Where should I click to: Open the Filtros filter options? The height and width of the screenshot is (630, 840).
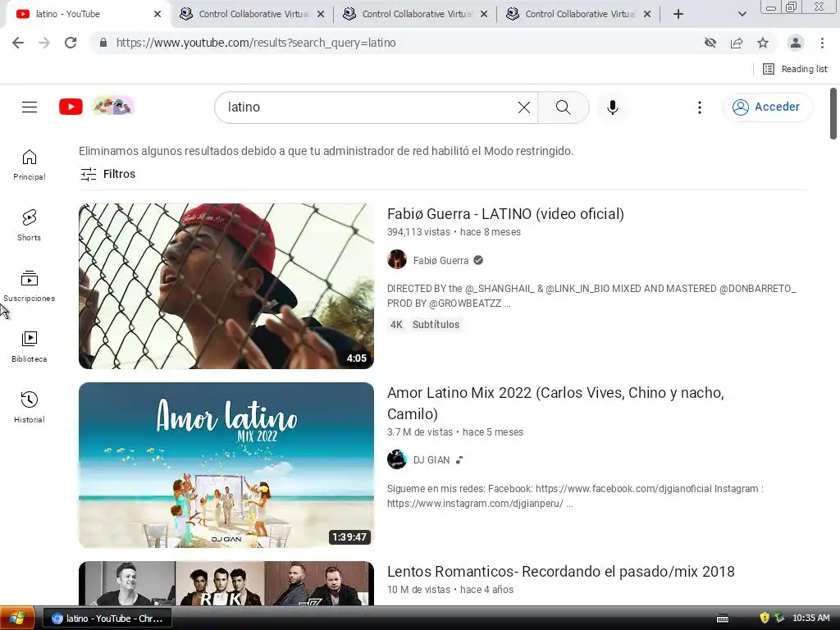[107, 174]
